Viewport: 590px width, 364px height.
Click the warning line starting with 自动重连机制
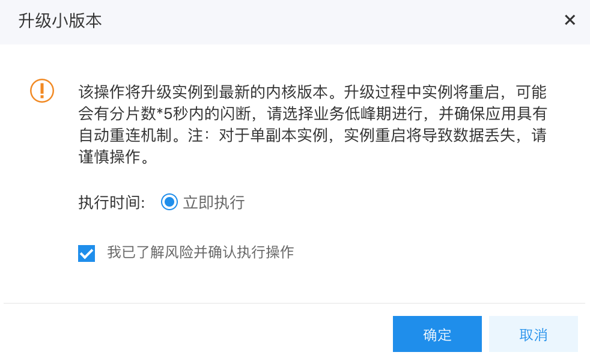click(x=312, y=135)
